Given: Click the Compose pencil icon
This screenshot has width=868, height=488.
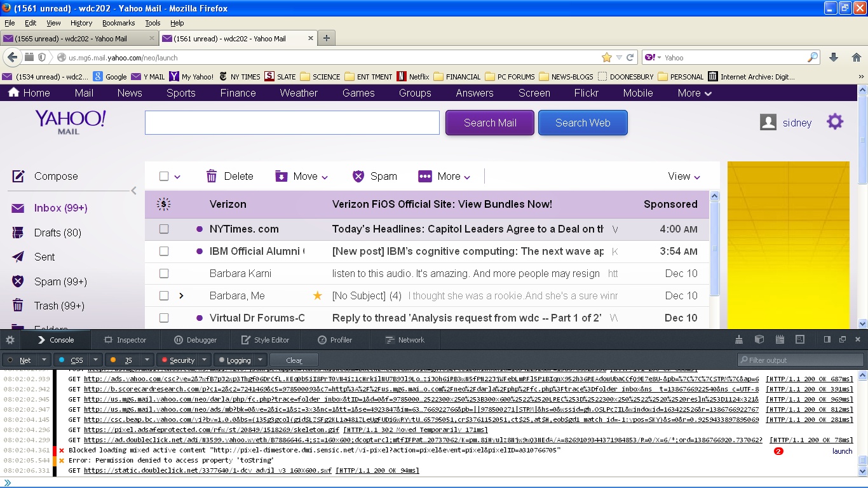Looking at the screenshot, I should tap(18, 177).
